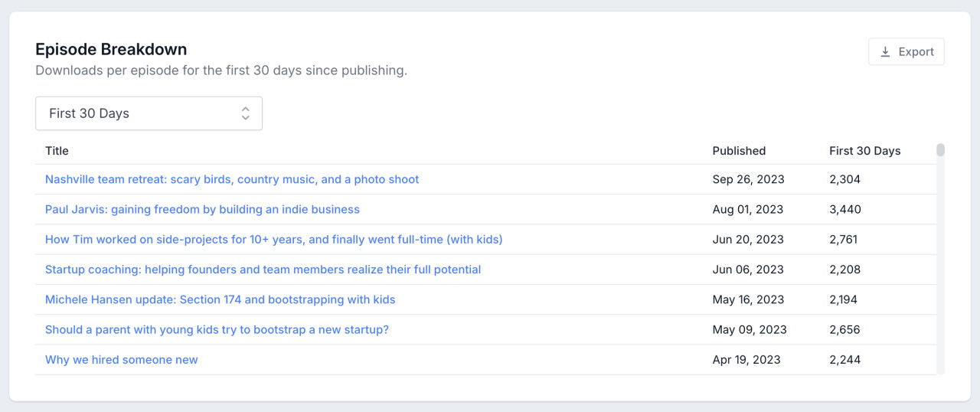Click the First 30 Days column header
This screenshot has width=980, height=412.
pyautogui.click(x=864, y=151)
